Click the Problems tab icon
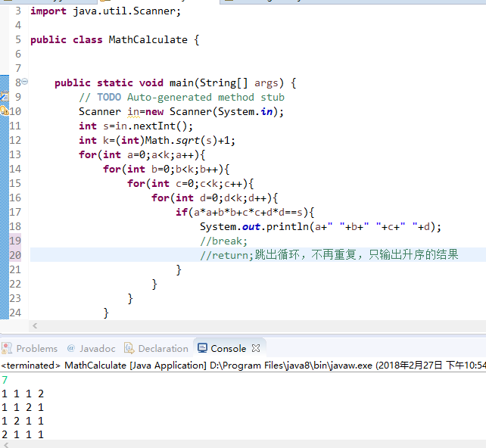486x448 pixels. point(7,348)
